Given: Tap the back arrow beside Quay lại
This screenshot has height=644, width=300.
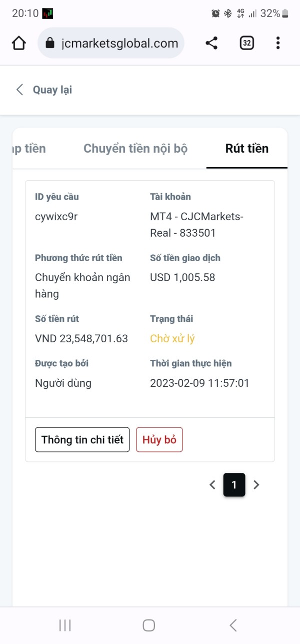Looking at the screenshot, I should [x=20, y=90].
